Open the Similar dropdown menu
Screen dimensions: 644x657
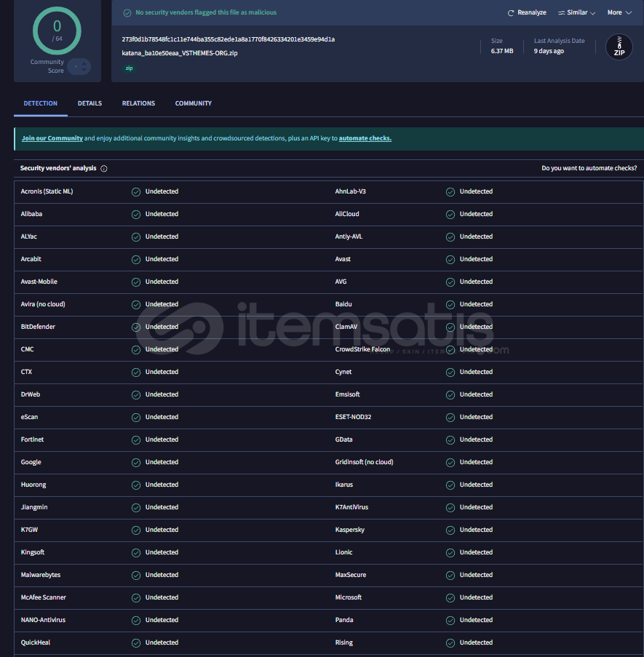point(577,12)
